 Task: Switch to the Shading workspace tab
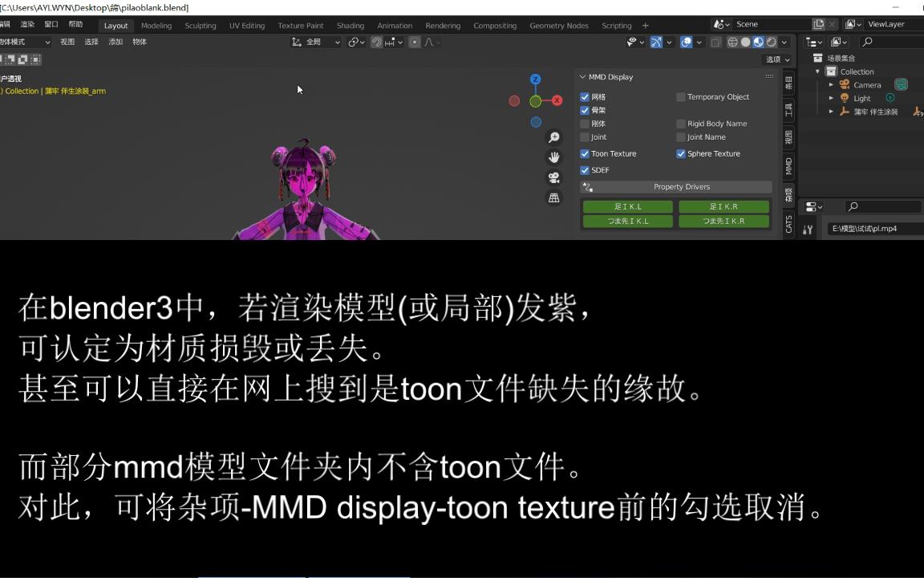click(351, 25)
